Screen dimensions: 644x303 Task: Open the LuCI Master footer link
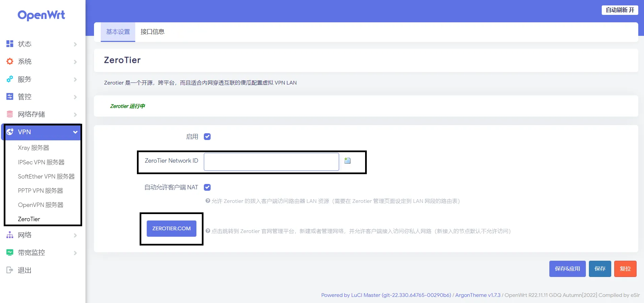(x=386, y=295)
